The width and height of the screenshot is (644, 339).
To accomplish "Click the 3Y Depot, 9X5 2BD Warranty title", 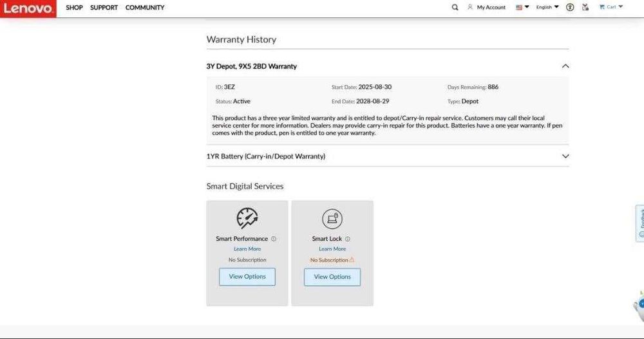I will (251, 66).
